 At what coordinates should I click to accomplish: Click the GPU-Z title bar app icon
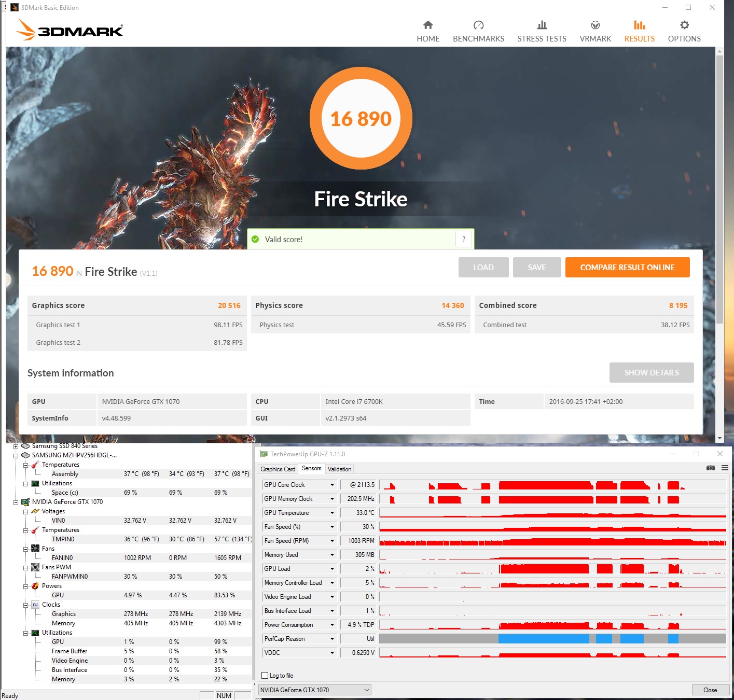coord(264,454)
